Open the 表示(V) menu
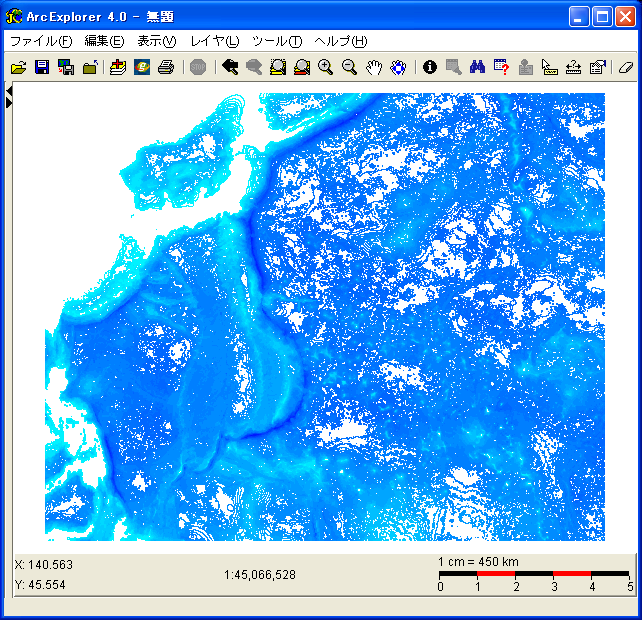The height and width of the screenshot is (620, 642). click(156, 41)
